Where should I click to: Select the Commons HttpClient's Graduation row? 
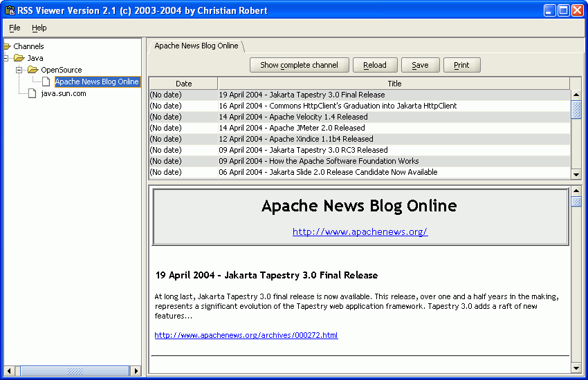(x=360, y=106)
